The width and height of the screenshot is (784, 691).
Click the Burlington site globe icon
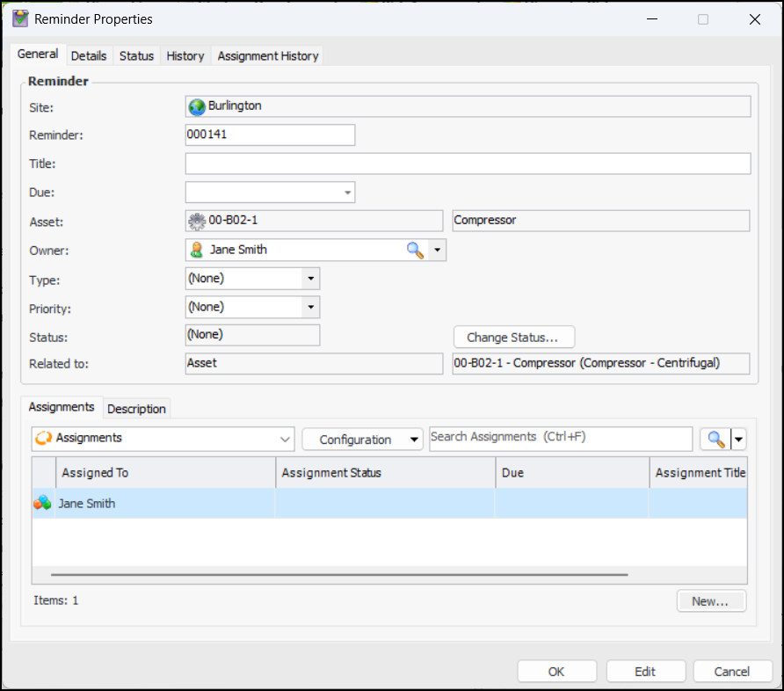(x=197, y=106)
